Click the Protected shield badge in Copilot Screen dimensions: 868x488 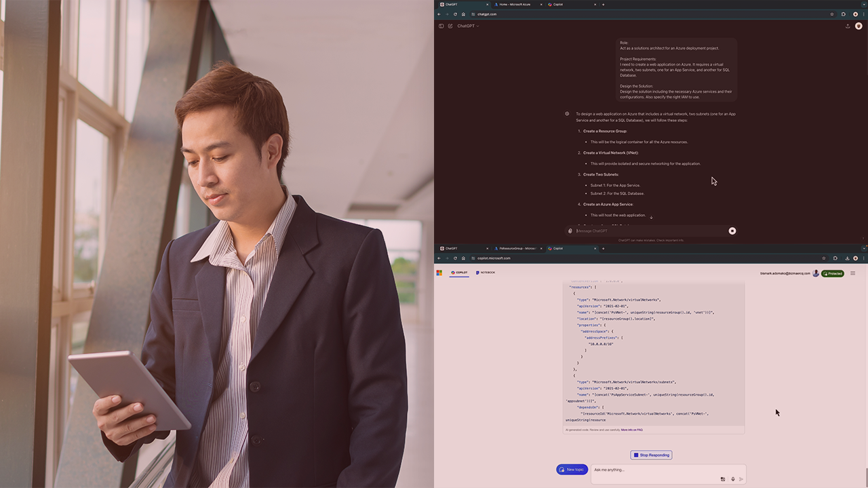pyautogui.click(x=832, y=273)
